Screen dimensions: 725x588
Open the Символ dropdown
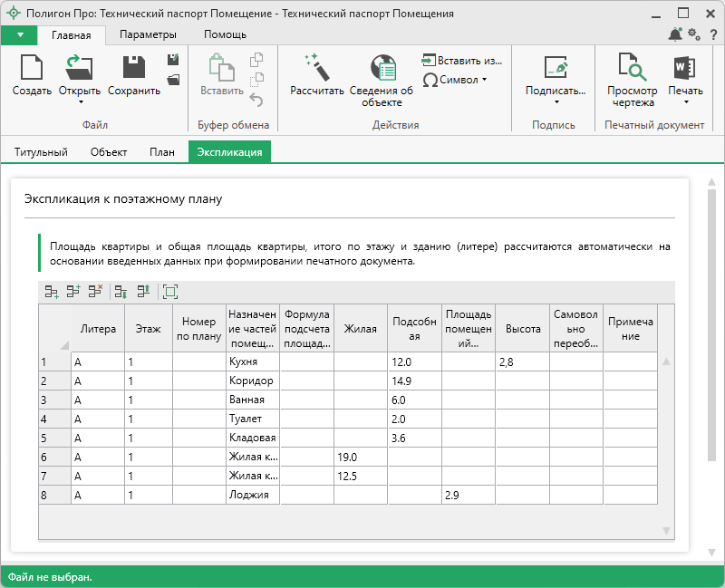coord(456,80)
